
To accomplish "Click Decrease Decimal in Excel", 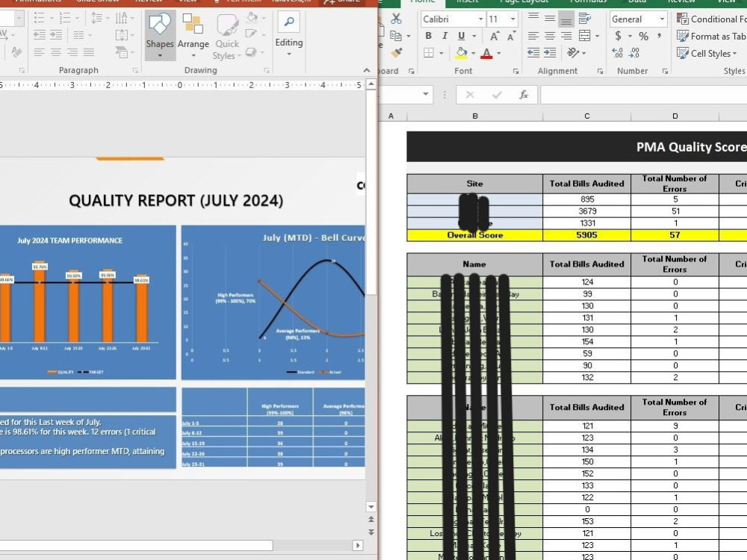I will (634, 53).
